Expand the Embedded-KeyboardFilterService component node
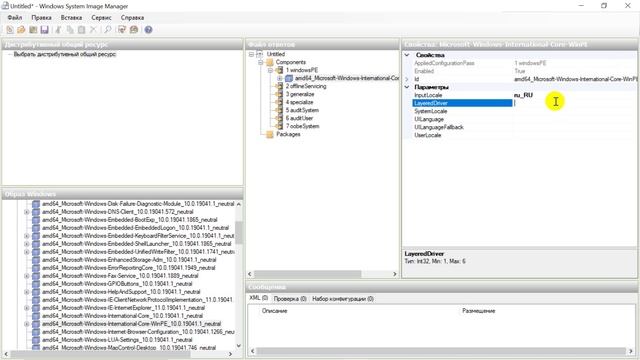This screenshot has height=360, width=640. (x=27, y=236)
